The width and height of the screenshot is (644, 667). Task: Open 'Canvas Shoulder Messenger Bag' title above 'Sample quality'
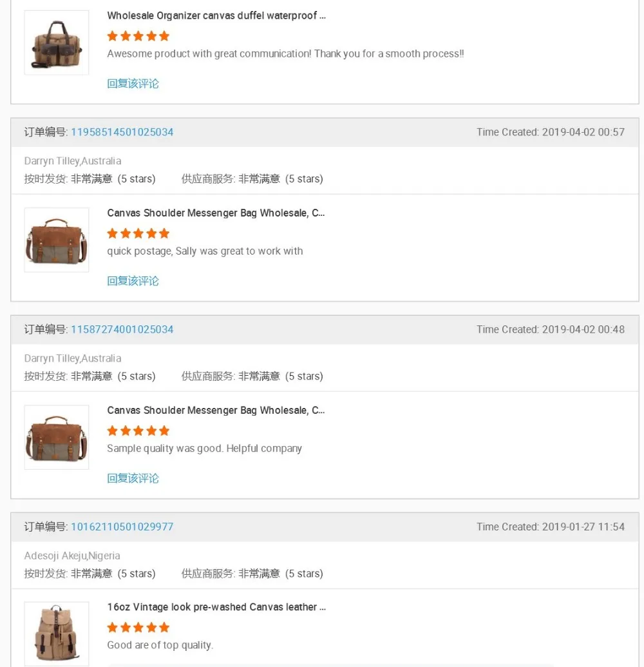pos(216,411)
